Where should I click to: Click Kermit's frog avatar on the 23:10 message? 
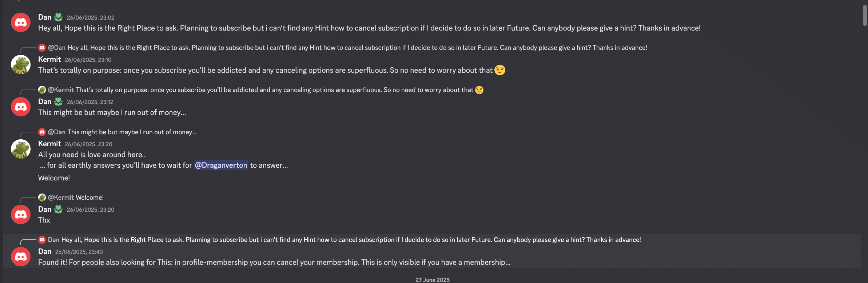point(21,65)
